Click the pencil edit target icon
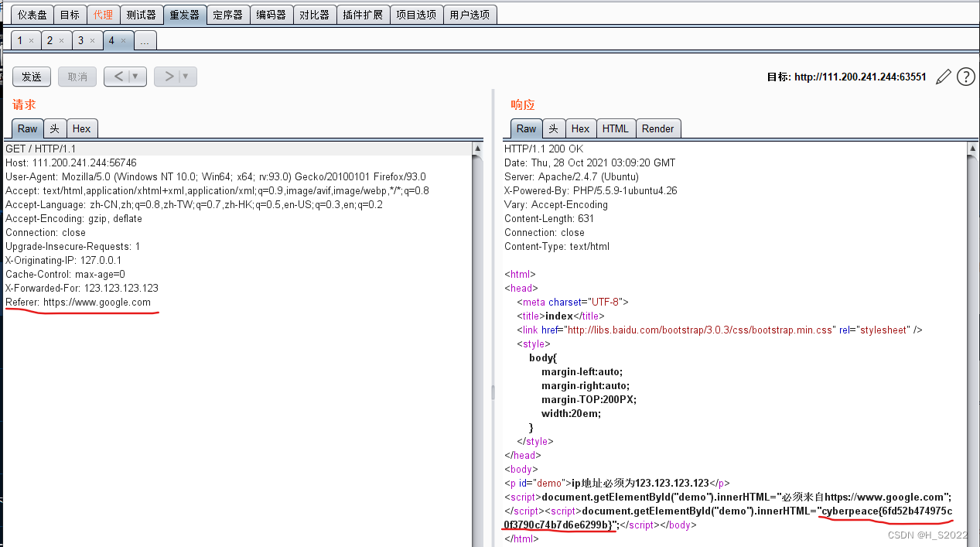Screen dimensions: 980x547 click(x=943, y=77)
